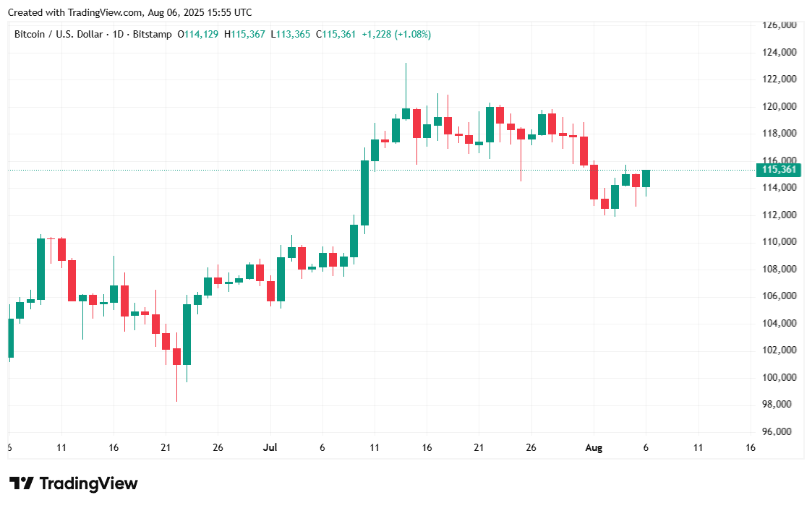Click the 120,000 price axis label
812x508 pixels.
tap(779, 106)
